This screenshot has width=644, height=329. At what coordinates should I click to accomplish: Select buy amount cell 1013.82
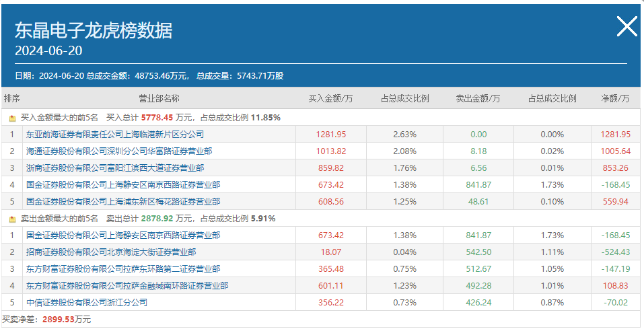tap(331, 151)
